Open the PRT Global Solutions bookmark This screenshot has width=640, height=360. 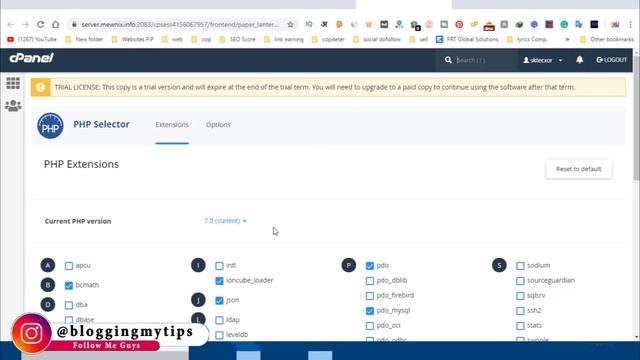(x=467, y=39)
